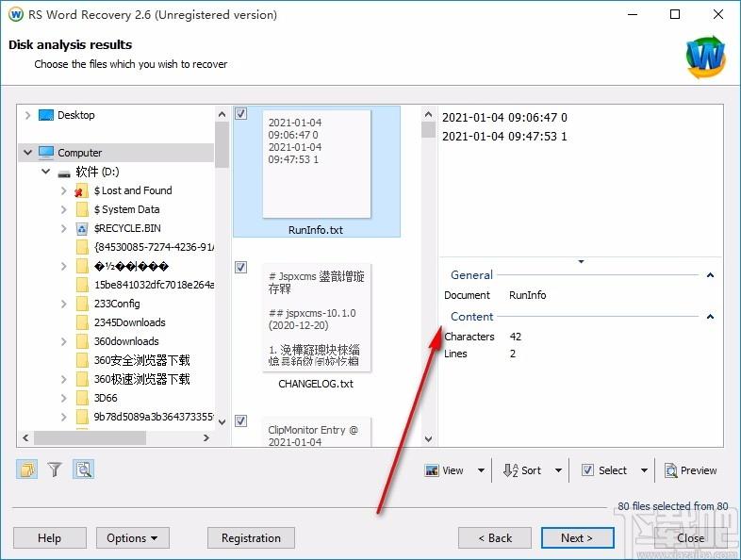Screen dimensions: 741x560
Task: Click the preview pane collapse arrow
Action: click(581, 261)
